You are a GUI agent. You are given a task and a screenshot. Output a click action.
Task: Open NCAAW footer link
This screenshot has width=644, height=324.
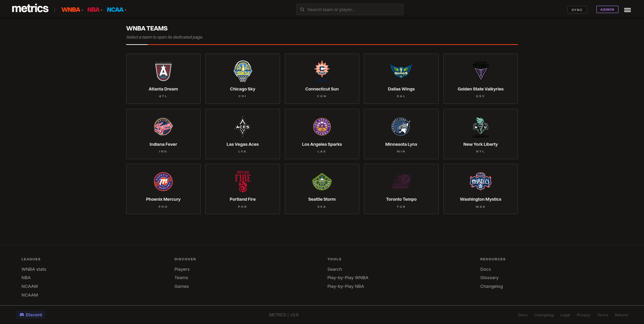(30, 286)
